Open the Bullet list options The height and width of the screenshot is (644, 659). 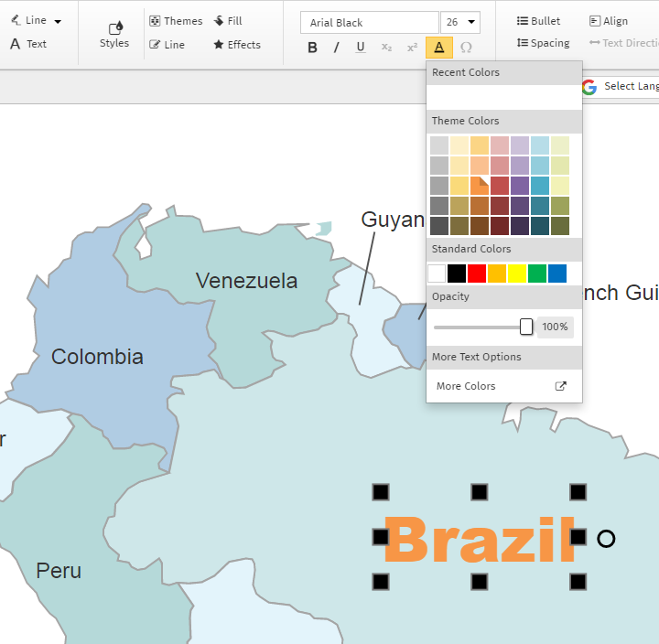(x=538, y=21)
